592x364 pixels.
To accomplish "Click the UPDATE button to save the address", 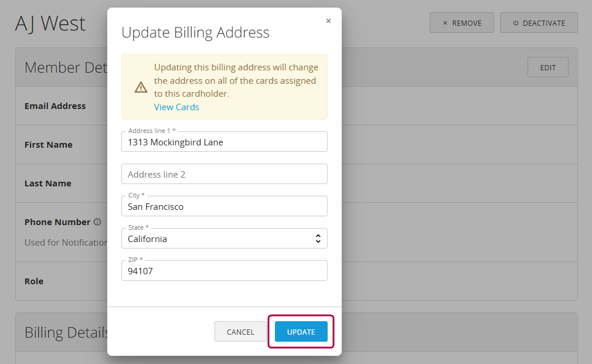I will (301, 331).
